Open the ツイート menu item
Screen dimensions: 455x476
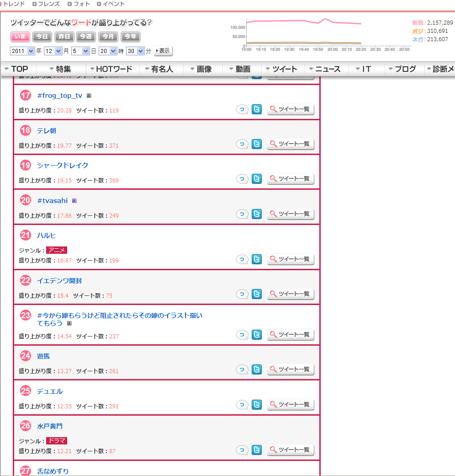(x=281, y=69)
